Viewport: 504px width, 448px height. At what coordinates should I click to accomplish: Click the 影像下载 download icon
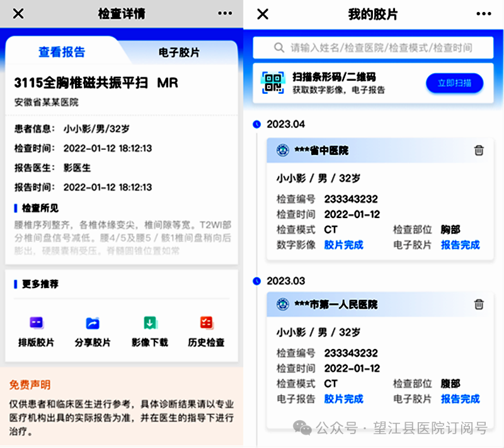149,323
